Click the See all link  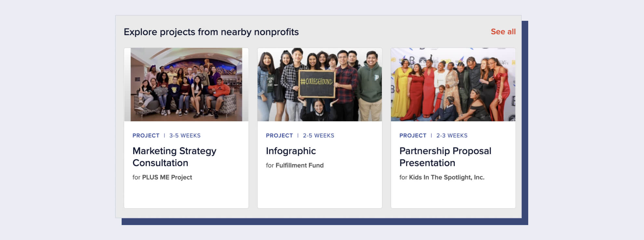coord(503,32)
